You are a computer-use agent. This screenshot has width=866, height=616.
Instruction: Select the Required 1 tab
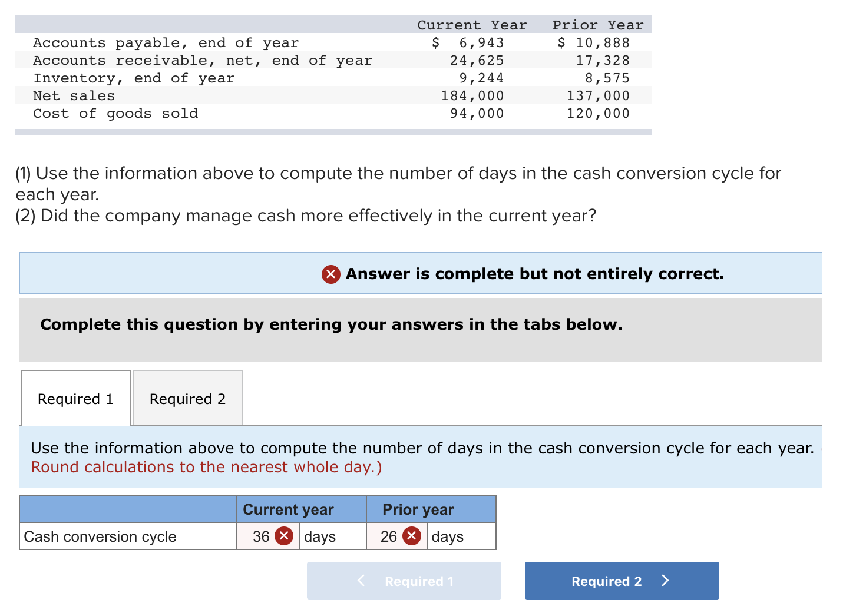tap(75, 399)
